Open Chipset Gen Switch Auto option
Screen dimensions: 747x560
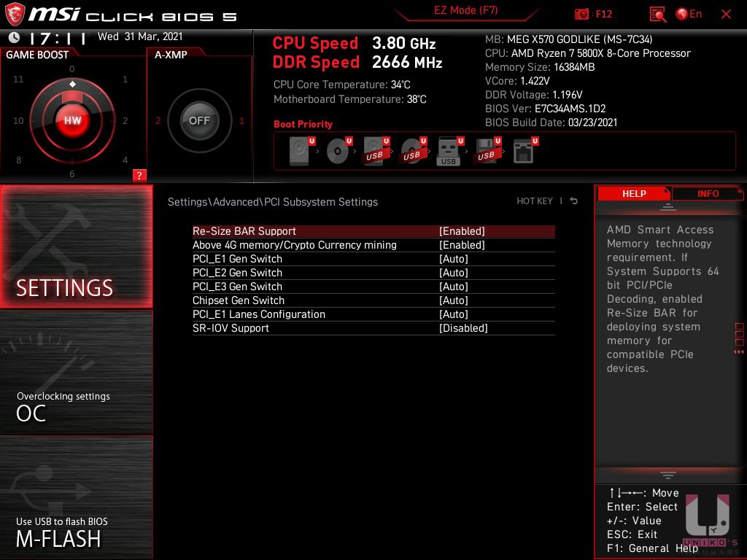tap(454, 300)
